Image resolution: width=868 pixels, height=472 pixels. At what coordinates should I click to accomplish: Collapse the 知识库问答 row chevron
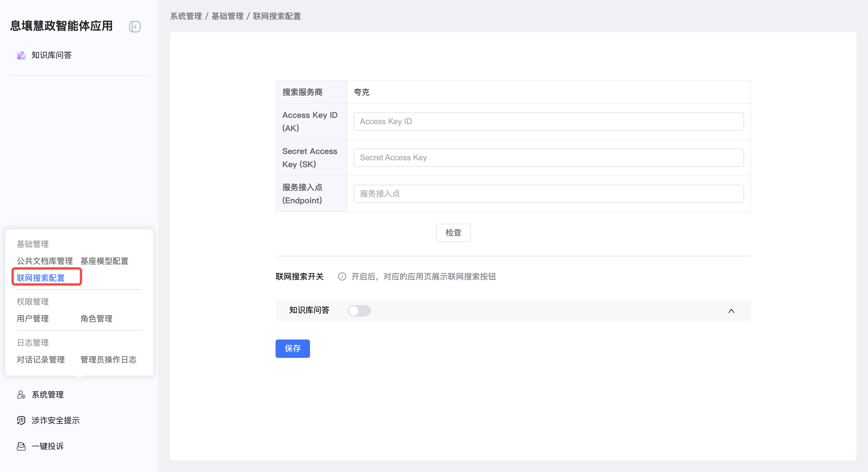click(731, 311)
